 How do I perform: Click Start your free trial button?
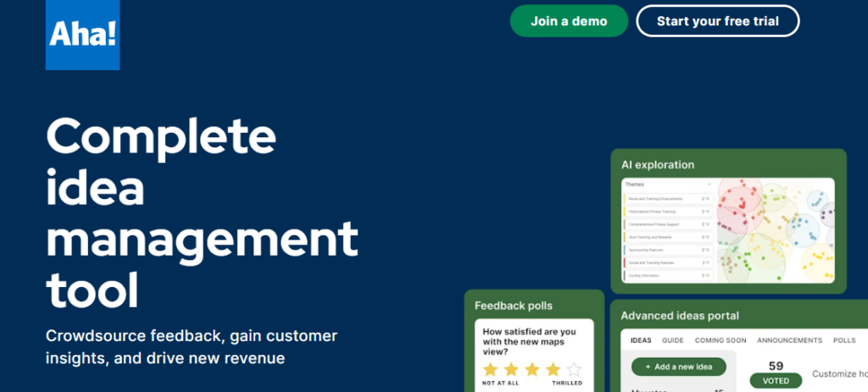(x=717, y=21)
